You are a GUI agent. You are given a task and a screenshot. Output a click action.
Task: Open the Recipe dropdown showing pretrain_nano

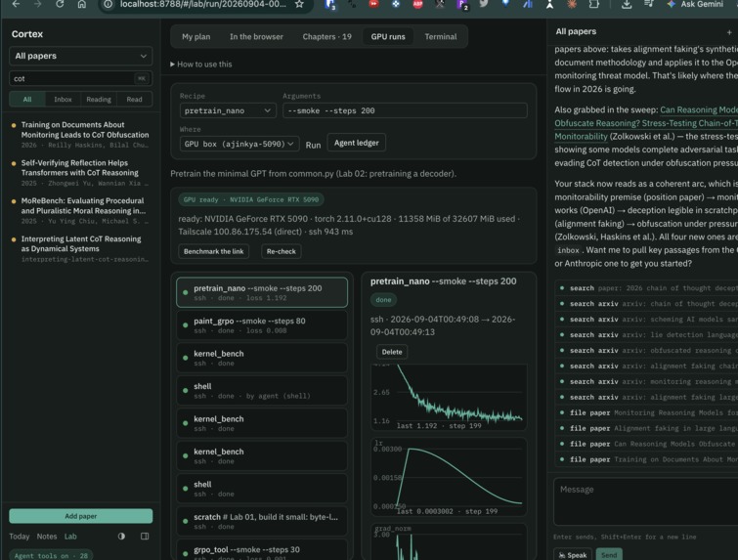click(228, 110)
